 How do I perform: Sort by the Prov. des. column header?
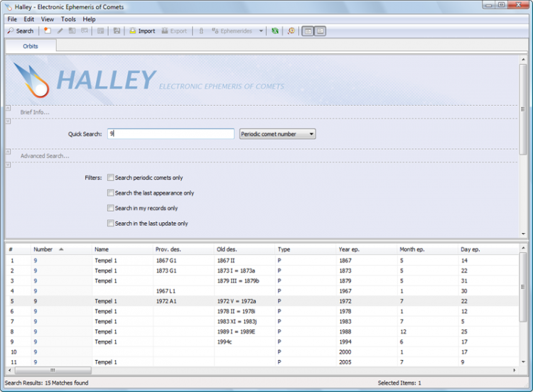(183, 249)
